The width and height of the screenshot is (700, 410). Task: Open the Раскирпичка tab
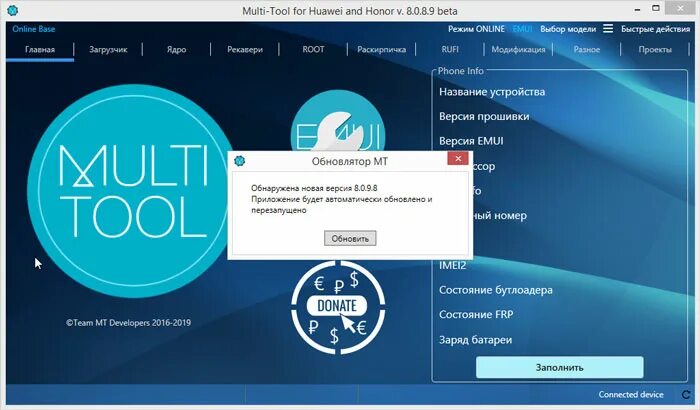(381, 50)
